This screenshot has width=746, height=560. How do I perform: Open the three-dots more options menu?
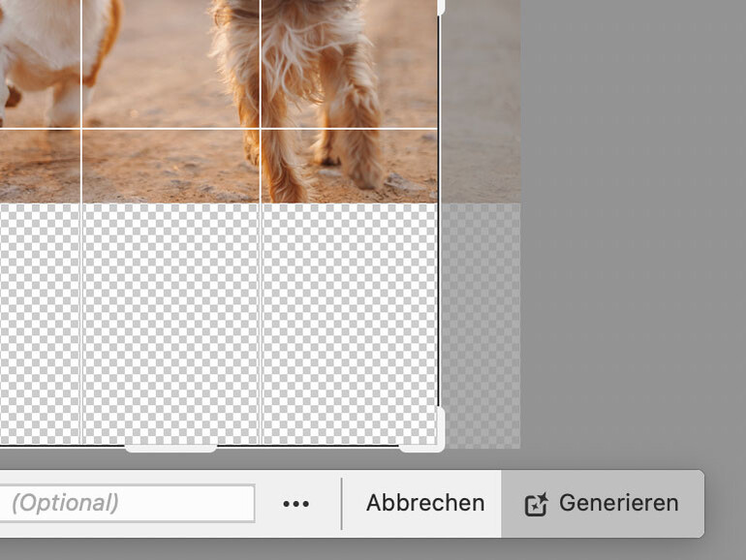pyautogui.click(x=295, y=504)
